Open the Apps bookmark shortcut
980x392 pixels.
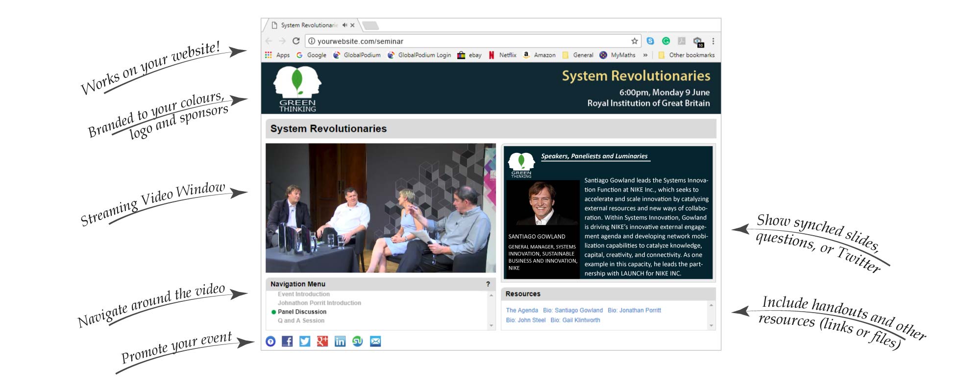coord(277,55)
